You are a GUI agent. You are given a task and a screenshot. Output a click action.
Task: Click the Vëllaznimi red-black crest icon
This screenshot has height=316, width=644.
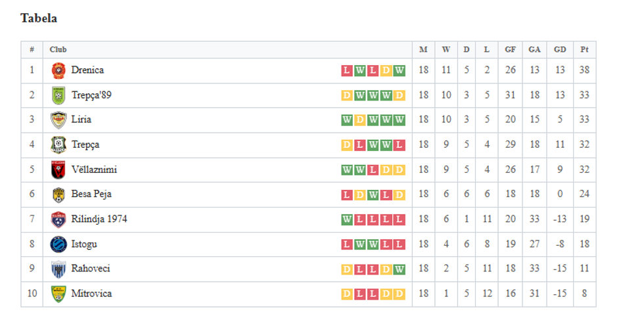coord(58,170)
